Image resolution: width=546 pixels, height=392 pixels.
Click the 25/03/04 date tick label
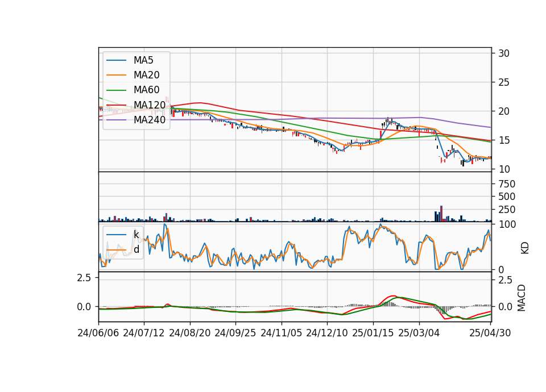pyautogui.click(x=419, y=333)
